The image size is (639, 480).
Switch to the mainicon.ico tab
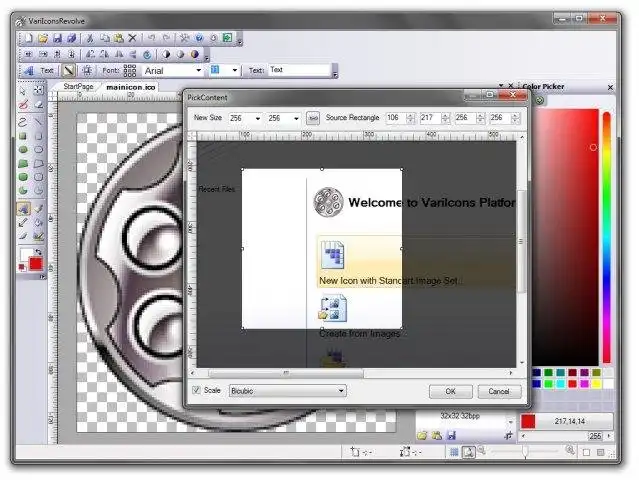131,87
